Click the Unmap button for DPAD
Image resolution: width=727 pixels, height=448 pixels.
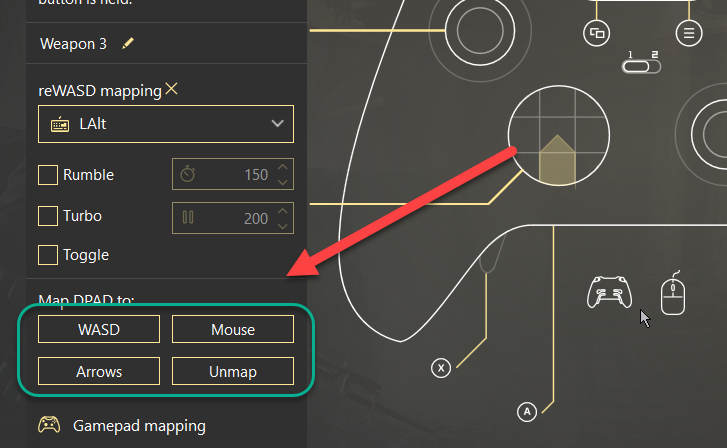coord(233,371)
